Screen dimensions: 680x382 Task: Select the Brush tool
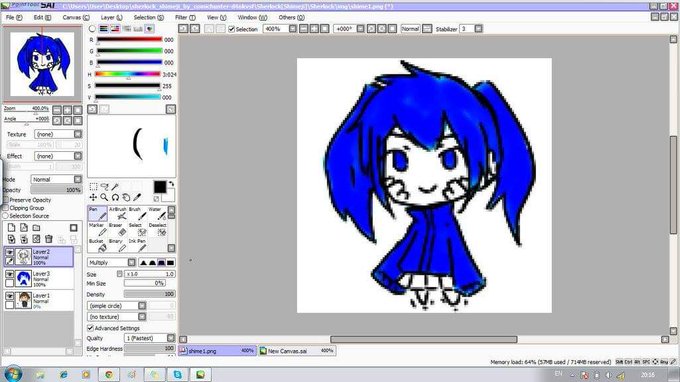[x=137, y=214]
